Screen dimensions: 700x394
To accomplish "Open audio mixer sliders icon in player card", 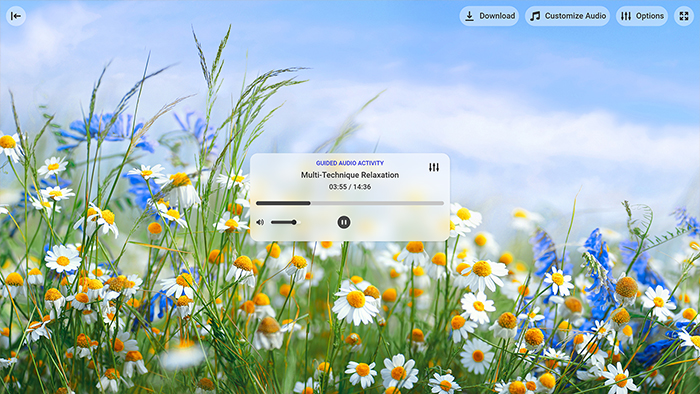I will (434, 167).
